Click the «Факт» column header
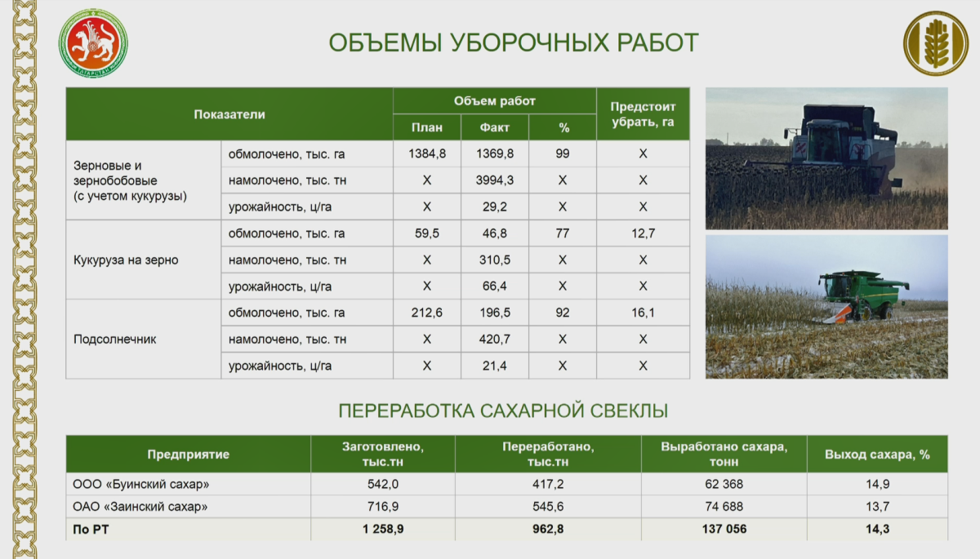 [x=495, y=128]
